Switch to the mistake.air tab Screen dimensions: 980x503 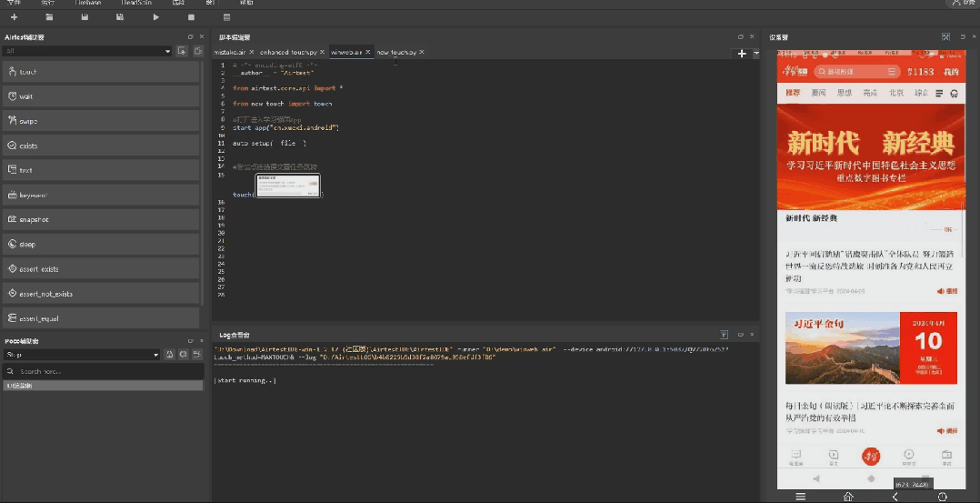[x=229, y=52]
